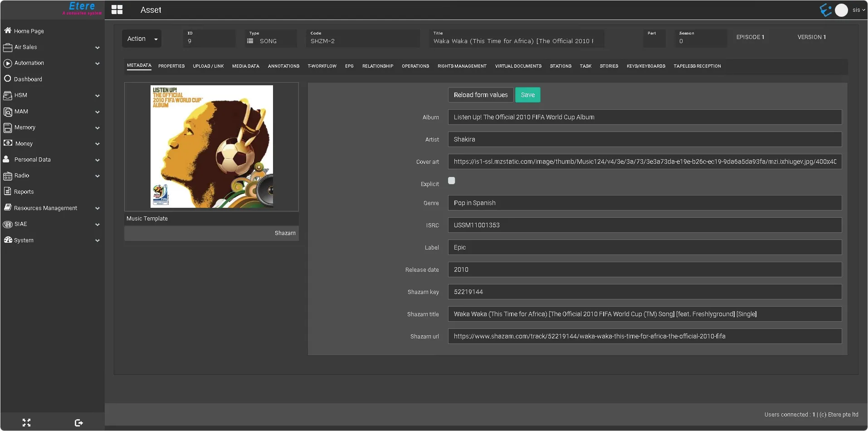Open the EPG tab

(349, 66)
